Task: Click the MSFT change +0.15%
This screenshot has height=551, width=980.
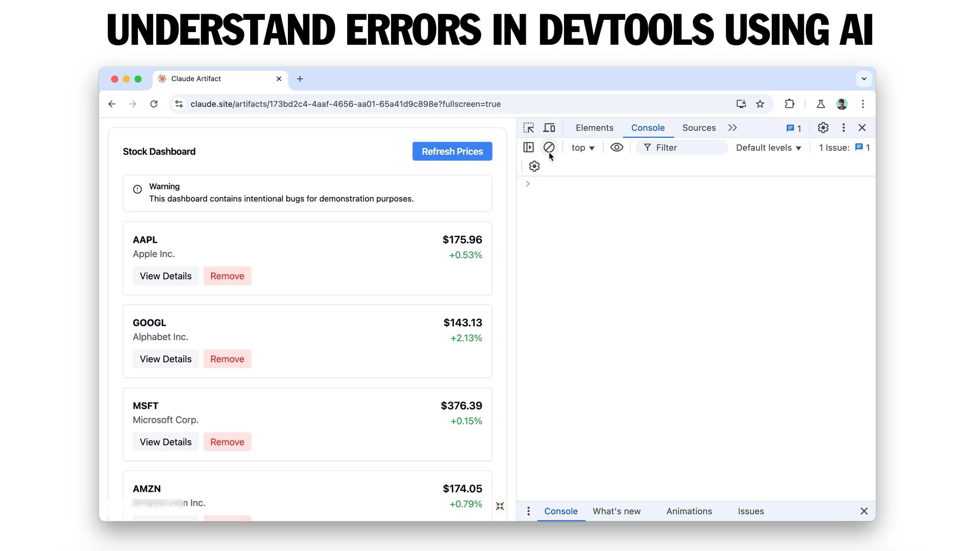Action: (466, 421)
